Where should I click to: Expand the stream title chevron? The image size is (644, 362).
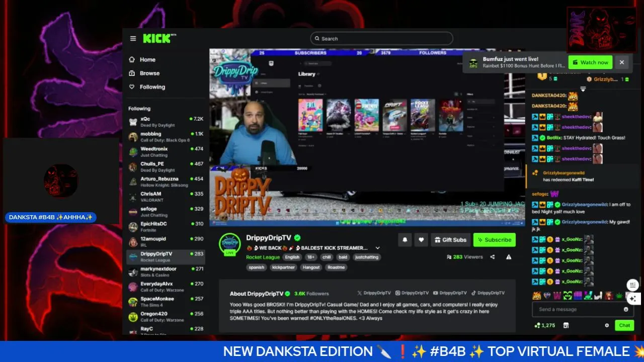377,248
